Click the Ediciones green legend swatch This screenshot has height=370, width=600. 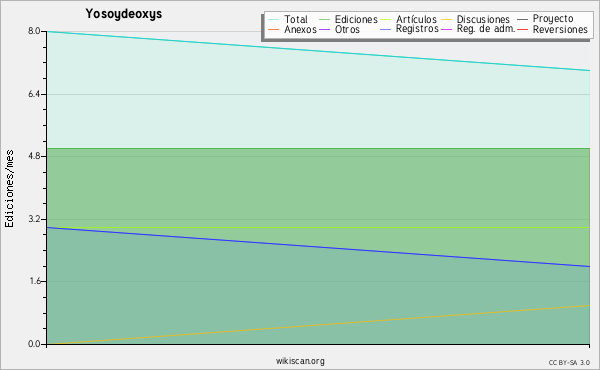click(324, 20)
